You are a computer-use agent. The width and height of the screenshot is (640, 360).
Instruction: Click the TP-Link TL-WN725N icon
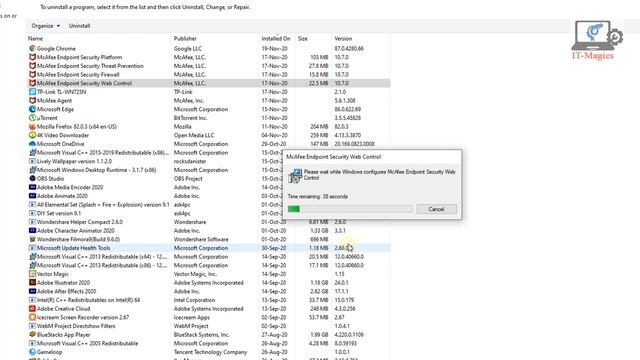32,92
